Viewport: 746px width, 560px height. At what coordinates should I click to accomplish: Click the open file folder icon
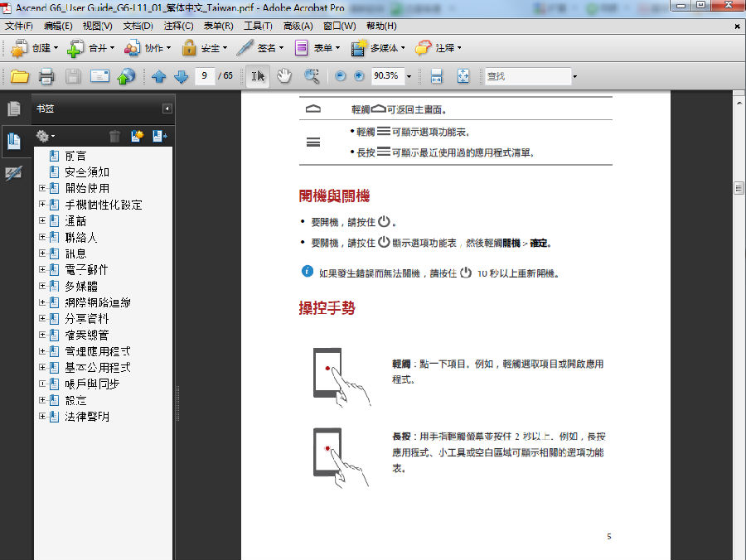click(x=20, y=76)
